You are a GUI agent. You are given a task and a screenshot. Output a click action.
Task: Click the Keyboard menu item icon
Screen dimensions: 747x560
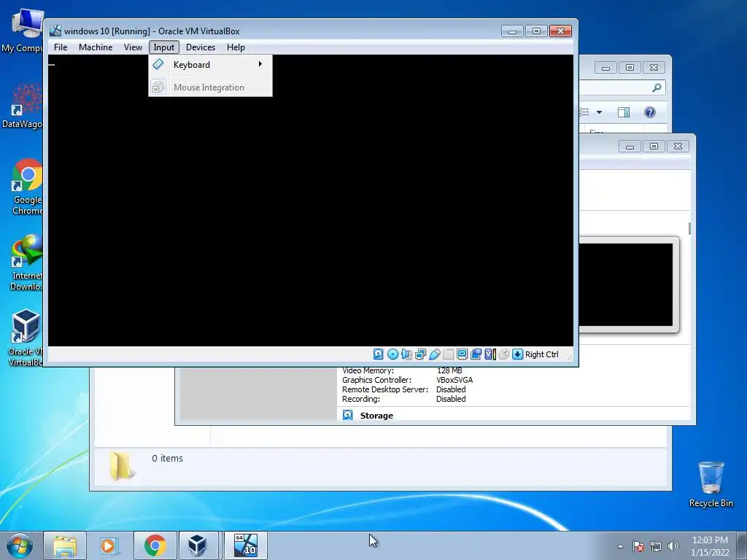pos(158,64)
